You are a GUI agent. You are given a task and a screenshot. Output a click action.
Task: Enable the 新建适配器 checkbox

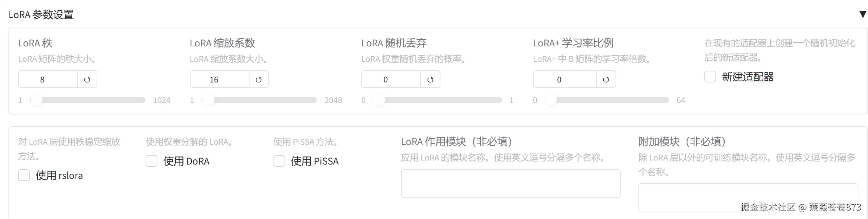pos(710,77)
